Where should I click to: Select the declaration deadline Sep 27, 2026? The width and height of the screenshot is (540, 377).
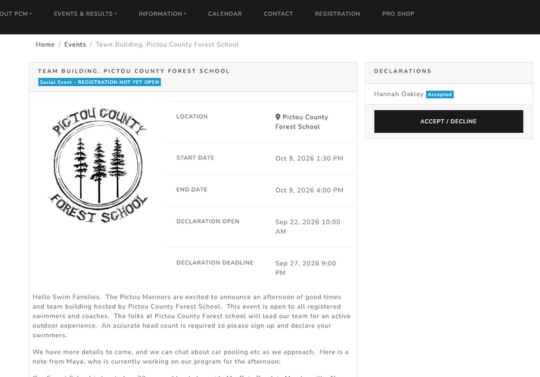(306, 268)
